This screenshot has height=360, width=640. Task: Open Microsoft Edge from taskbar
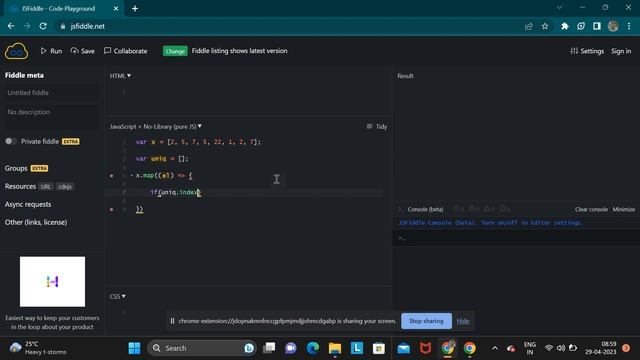(x=313, y=348)
